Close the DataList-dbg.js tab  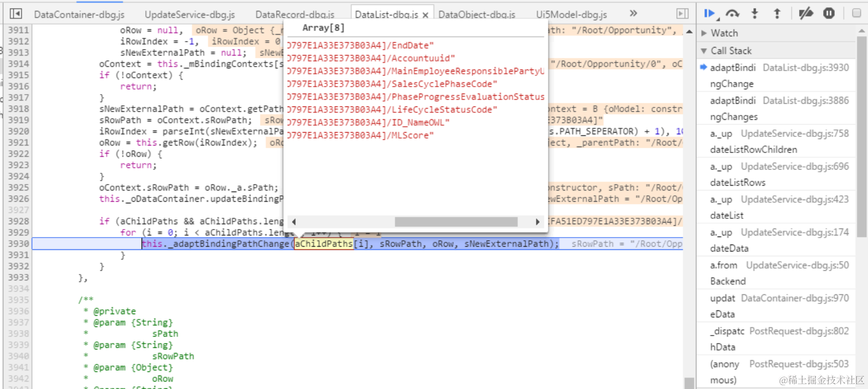pyautogui.click(x=425, y=15)
